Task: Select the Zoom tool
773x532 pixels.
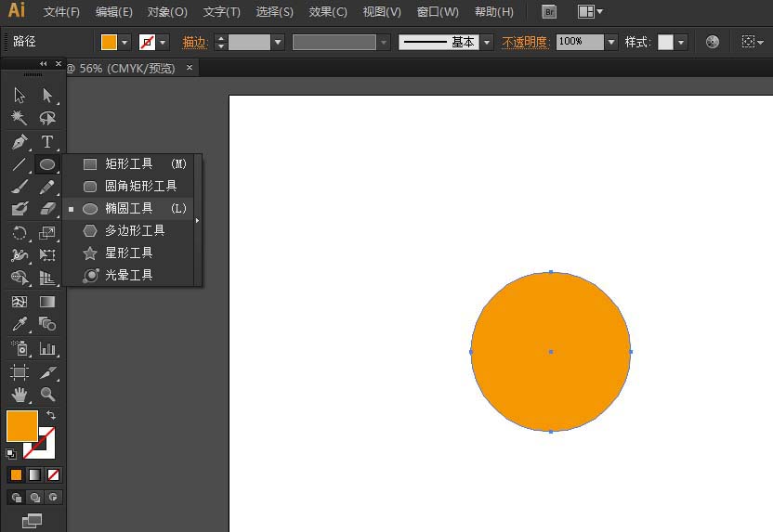Action: 47,394
